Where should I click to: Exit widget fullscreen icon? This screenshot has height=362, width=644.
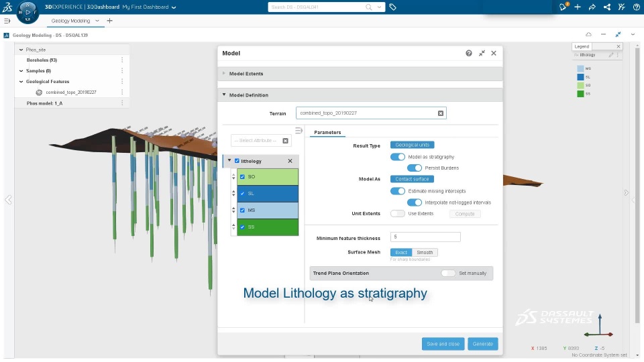tap(618, 34)
